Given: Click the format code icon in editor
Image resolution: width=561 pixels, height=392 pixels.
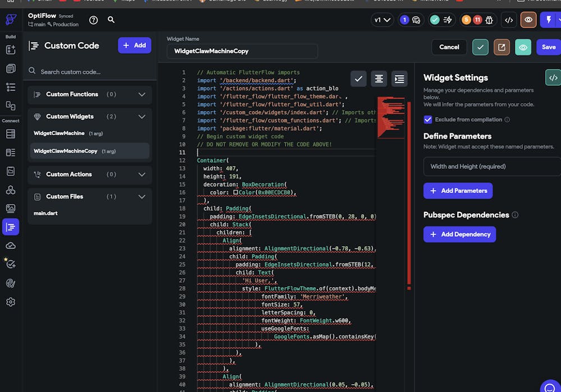Looking at the screenshot, I should 379,79.
